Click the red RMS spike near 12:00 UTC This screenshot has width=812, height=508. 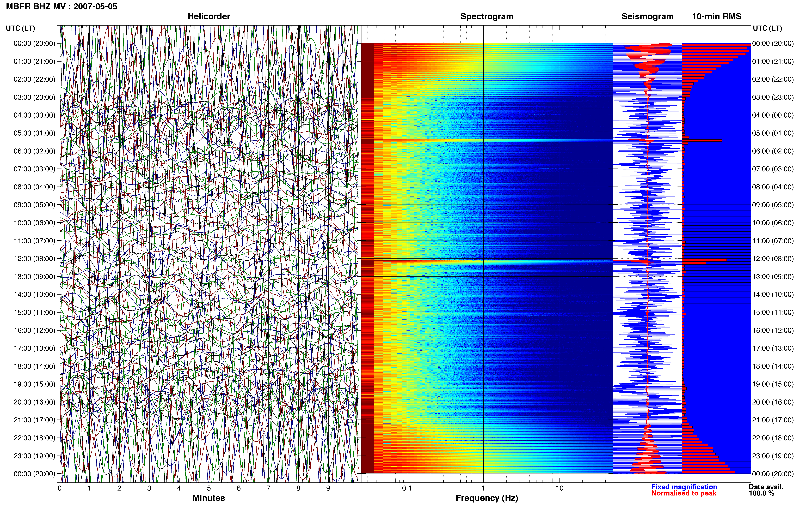(704, 260)
